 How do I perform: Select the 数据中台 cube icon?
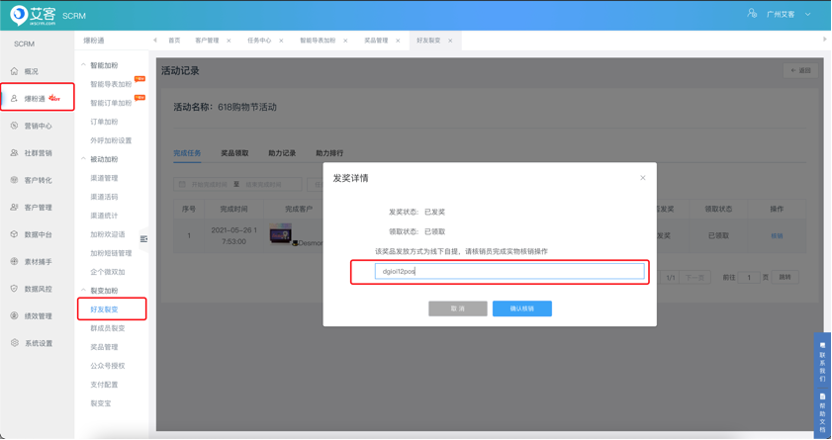coord(14,234)
